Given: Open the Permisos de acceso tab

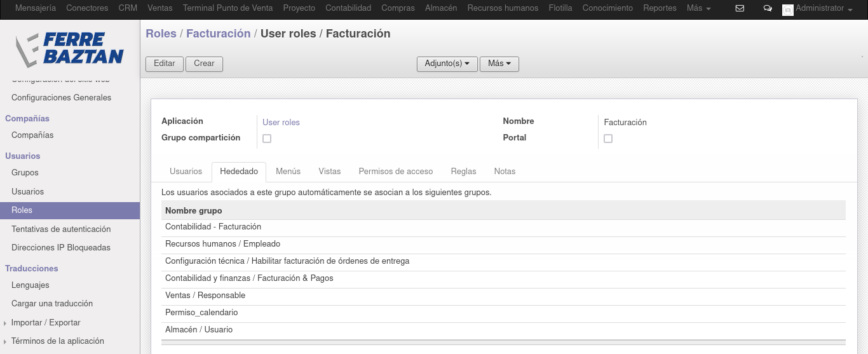Looking at the screenshot, I should (x=396, y=172).
